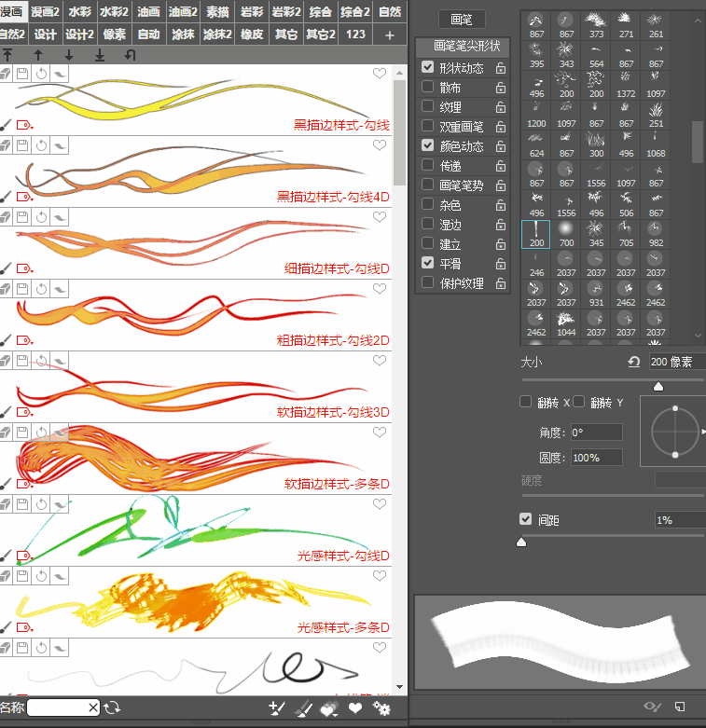Screen dimensions: 706x728
Task: Check 翻转 X checkbox
Action: click(525, 402)
